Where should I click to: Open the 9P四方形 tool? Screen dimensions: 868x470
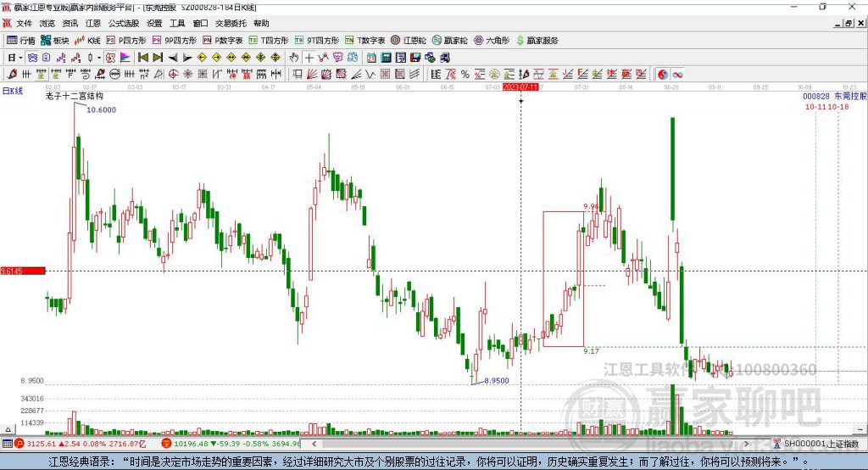pyautogui.click(x=175, y=41)
